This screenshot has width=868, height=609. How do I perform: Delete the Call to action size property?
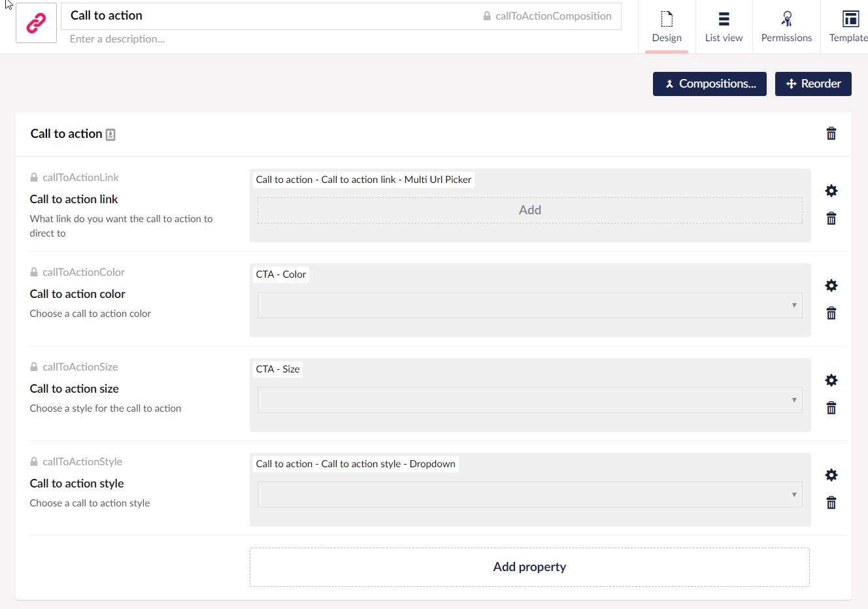(831, 408)
